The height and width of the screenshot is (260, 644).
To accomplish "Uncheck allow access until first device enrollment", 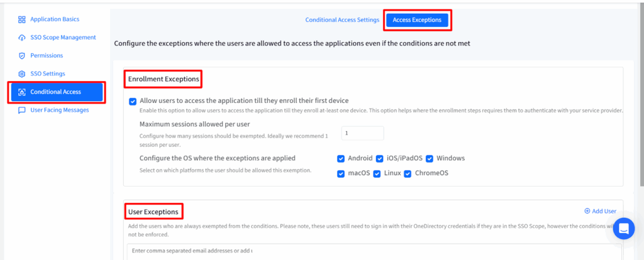I will coord(133,101).
